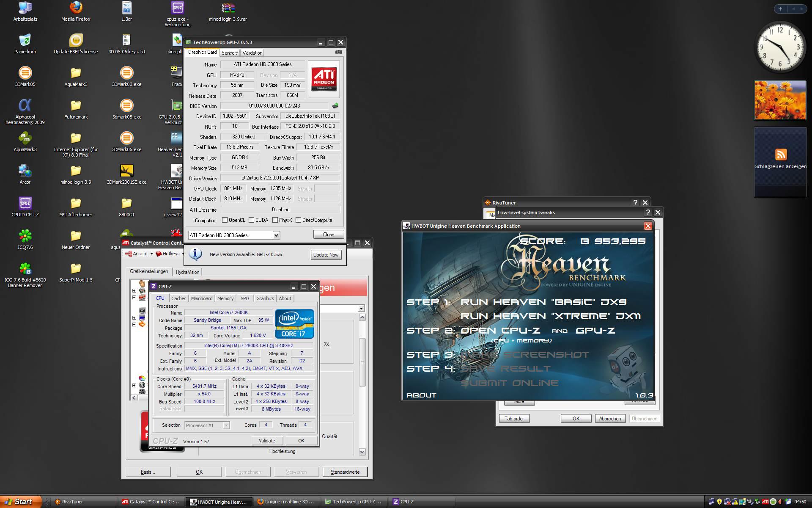Switch to the Sensors tab in GPU-Z

[x=230, y=52]
